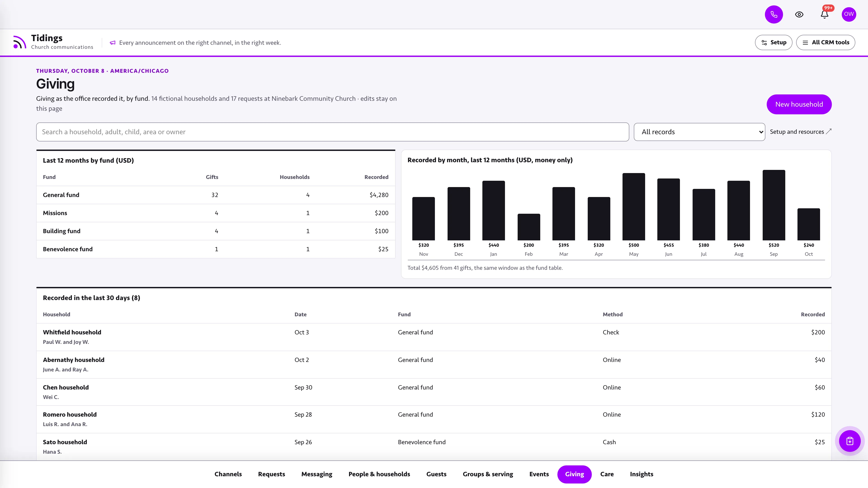
Task: Switch to the Events tab
Action: tap(539, 474)
